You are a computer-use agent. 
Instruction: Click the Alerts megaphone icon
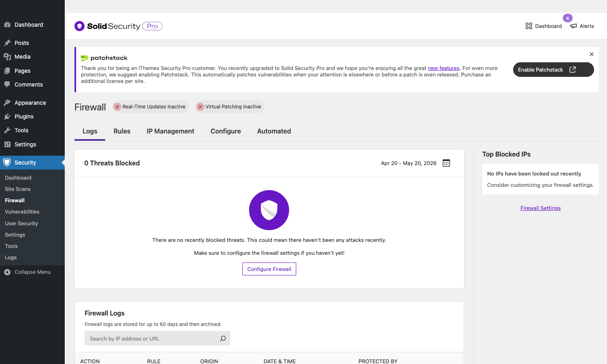click(x=573, y=26)
